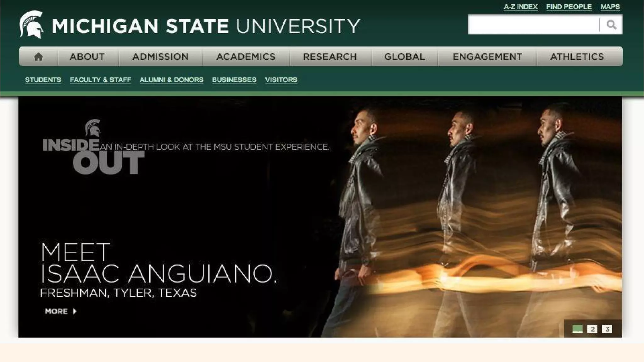Click the Inside Out Spartan logo graphic
644x362 pixels.
point(93,147)
